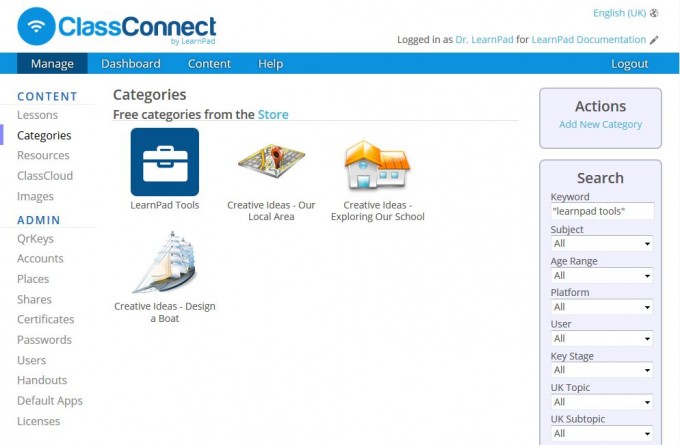Change language via English (UK) link
Image resolution: width=680 pixels, height=445 pixels.
(619, 13)
